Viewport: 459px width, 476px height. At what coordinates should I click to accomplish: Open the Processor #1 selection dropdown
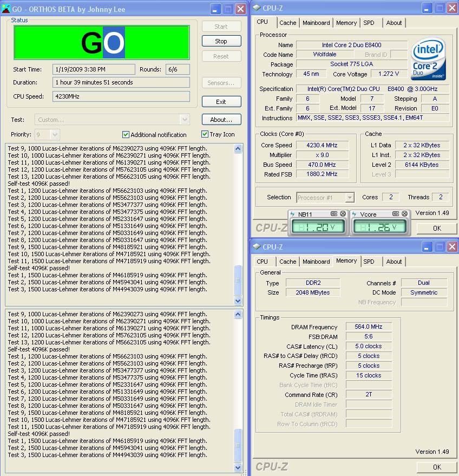350,198
